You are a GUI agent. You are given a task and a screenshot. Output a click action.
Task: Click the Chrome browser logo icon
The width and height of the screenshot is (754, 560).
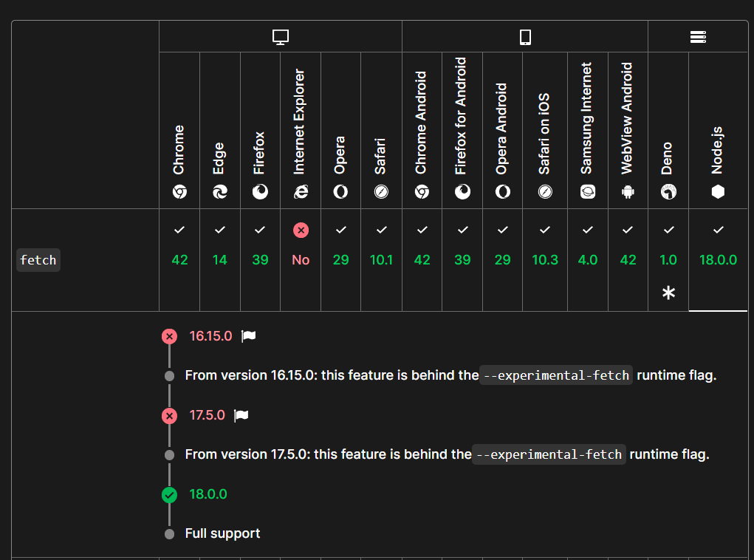pos(179,192)
